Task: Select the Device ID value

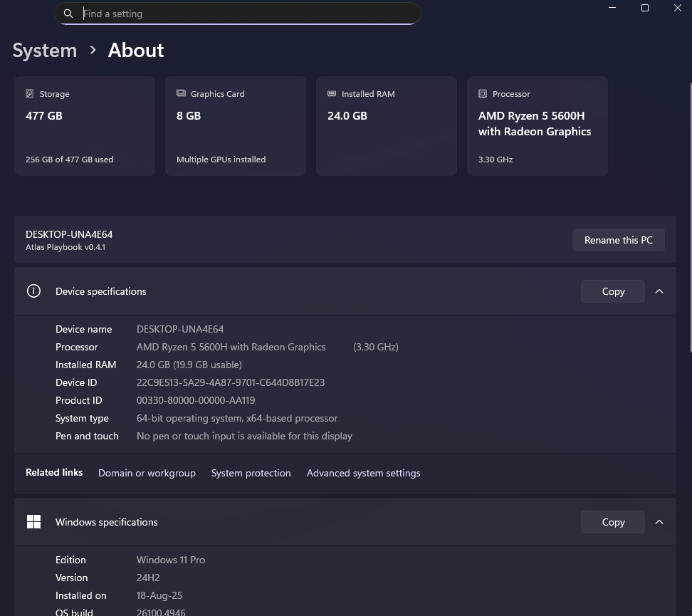Action: click(x=231, y=382)
